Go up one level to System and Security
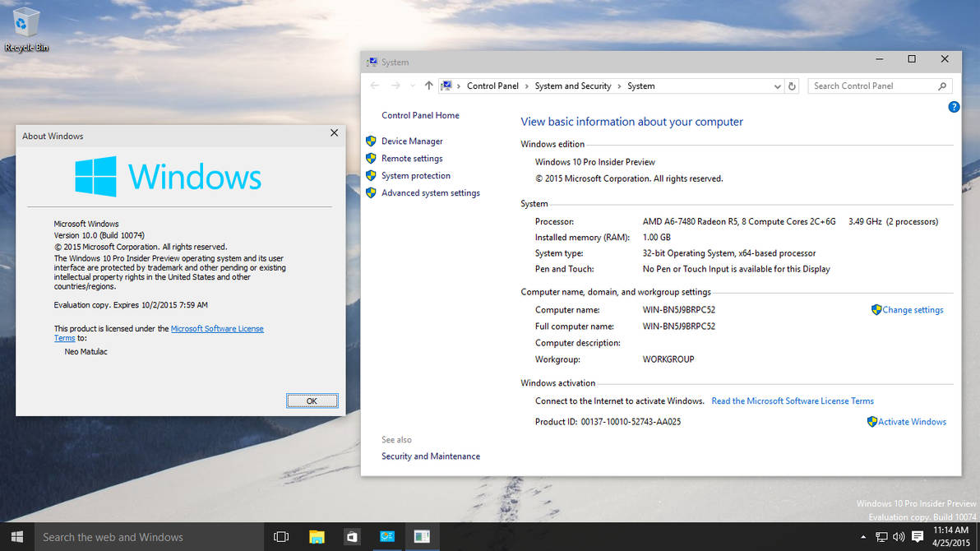Viewport: 980px width, 551px height. click(x=428, y=86)
